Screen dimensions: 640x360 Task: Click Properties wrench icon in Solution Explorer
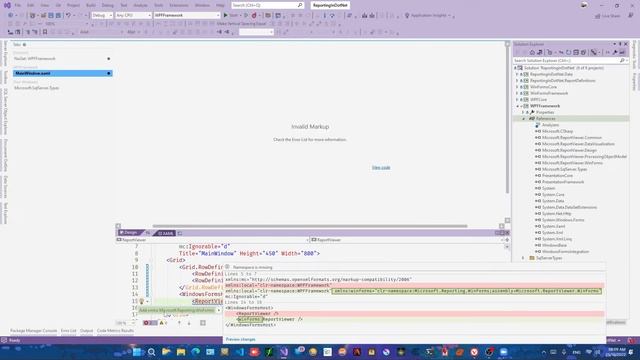point(615,52)
